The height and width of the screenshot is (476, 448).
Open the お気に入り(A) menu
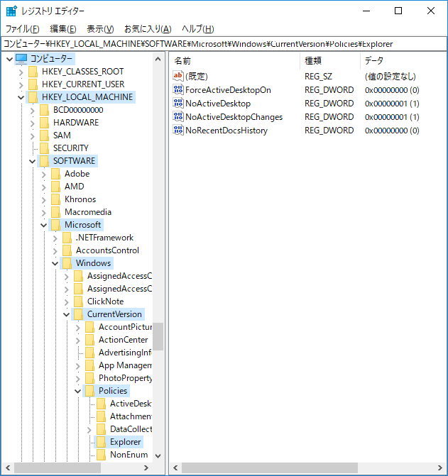pyautogui.click(x=148, y=29)
